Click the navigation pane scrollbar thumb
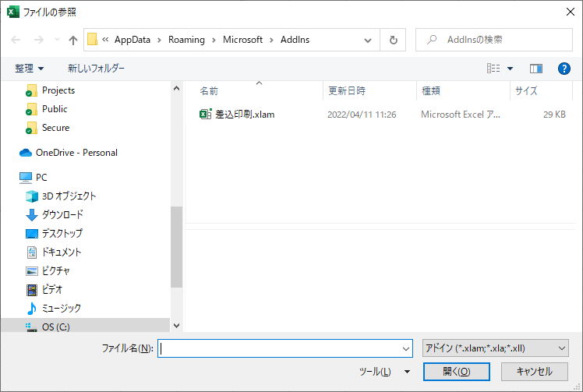Viewport: 583px width, 392px height. 177,247
